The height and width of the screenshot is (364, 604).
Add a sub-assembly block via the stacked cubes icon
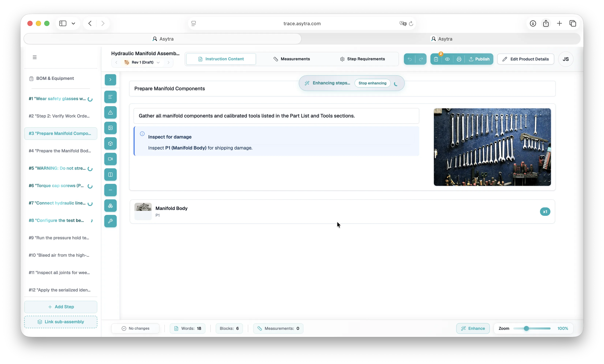110,206
